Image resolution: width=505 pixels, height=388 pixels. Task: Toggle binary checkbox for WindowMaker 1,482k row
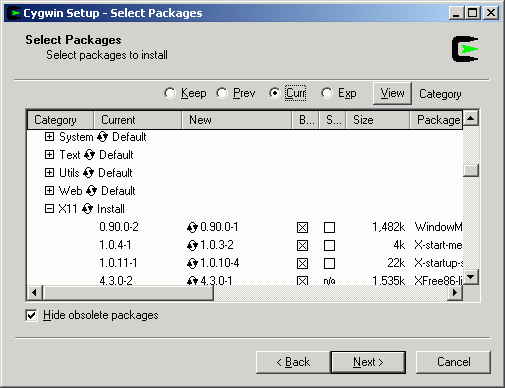click(x=302, y=228)
